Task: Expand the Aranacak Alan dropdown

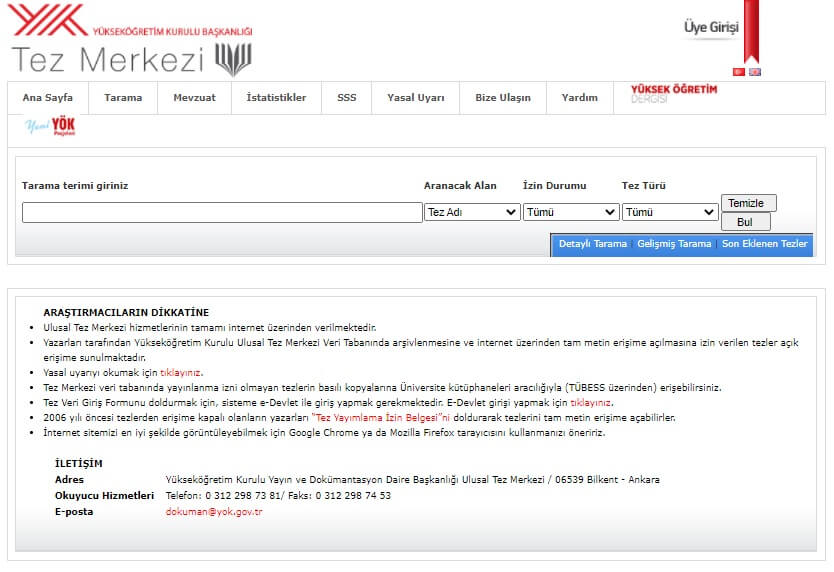Action: [472, 212]
